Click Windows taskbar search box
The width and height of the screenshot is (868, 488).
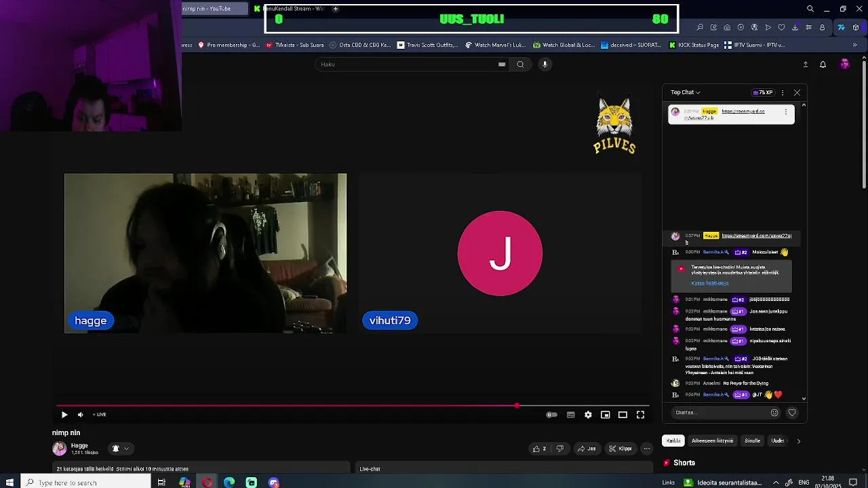coord(85,483)
